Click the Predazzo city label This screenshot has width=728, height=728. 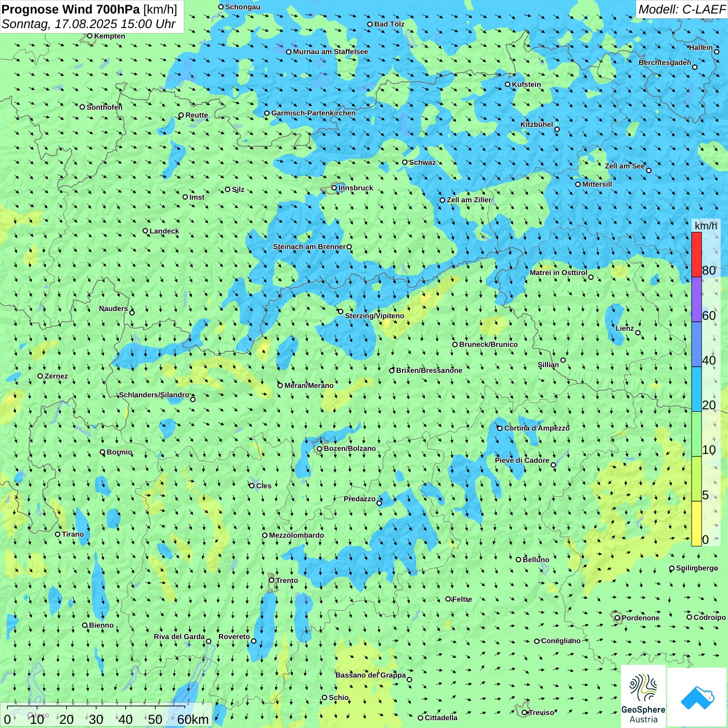pyautogui.click(x=359, y=499)
